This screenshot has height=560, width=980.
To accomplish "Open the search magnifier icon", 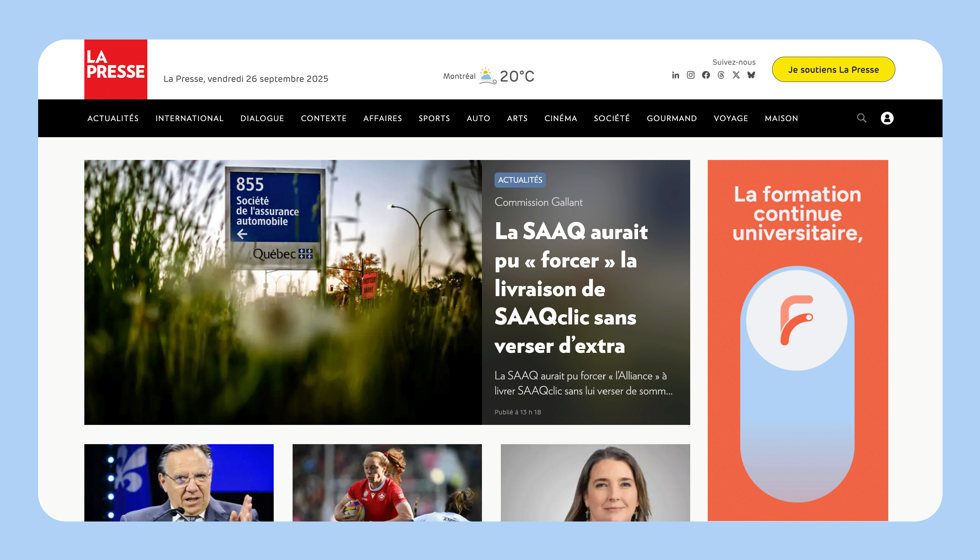I will pos(862,118).
